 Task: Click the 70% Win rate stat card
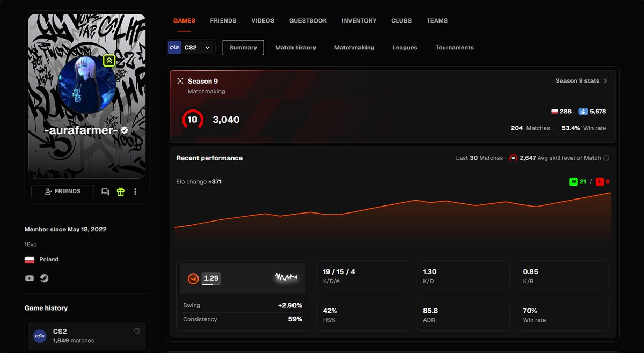pos(562,315)
